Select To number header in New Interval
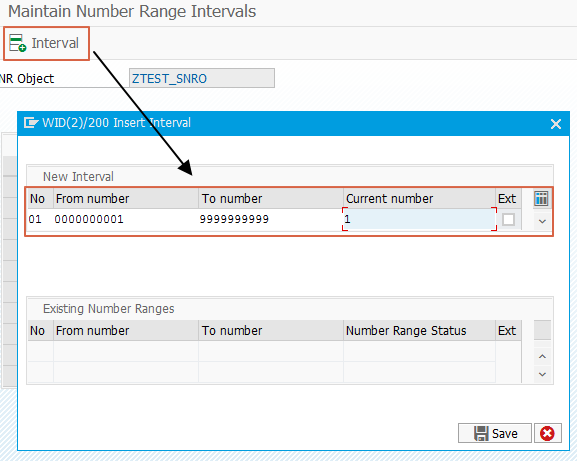Screen dimensions: 577x461 [271, 199]
